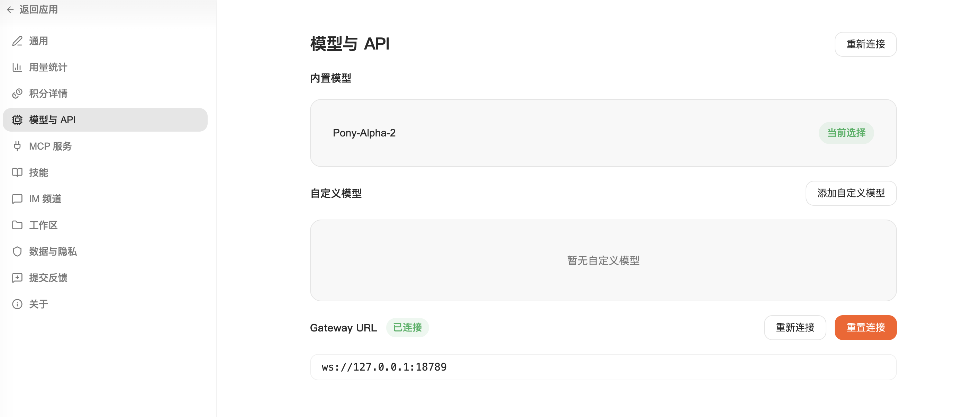Click 添加自定义模型 button
The width and height of the screenshot is (980, 417).
point(851,193)
